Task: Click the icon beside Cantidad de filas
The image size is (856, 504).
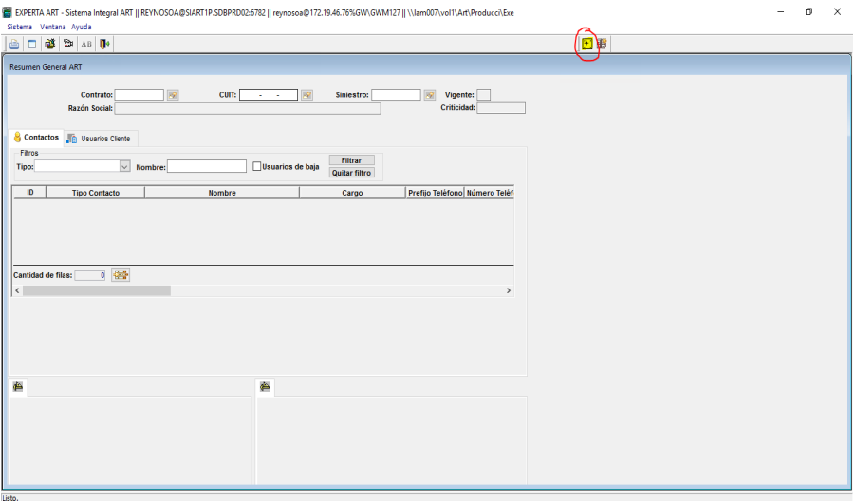Action: point(121,275)
